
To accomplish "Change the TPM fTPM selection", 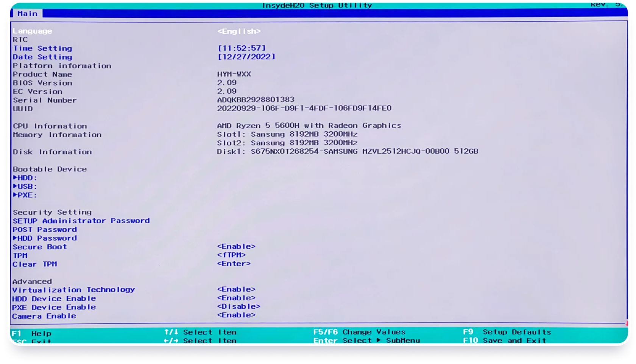I will coord(231,255).
